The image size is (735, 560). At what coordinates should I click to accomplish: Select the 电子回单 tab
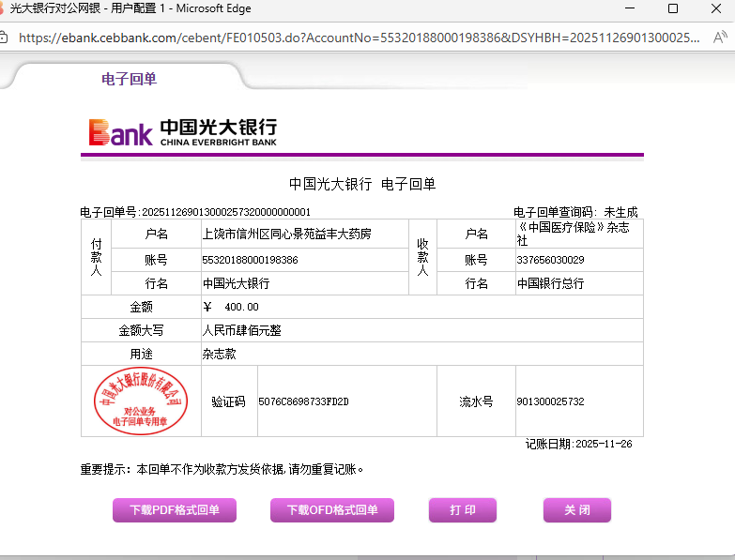[129, 79]
